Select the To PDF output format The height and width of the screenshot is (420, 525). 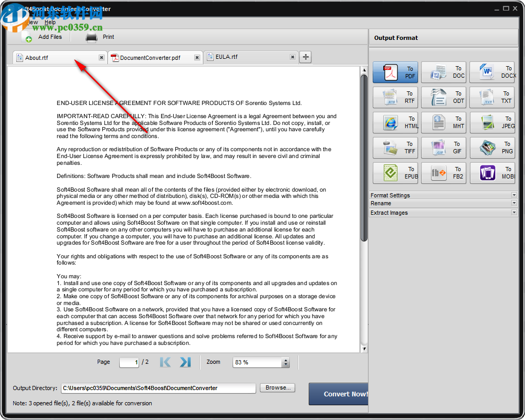click(395, 72)
